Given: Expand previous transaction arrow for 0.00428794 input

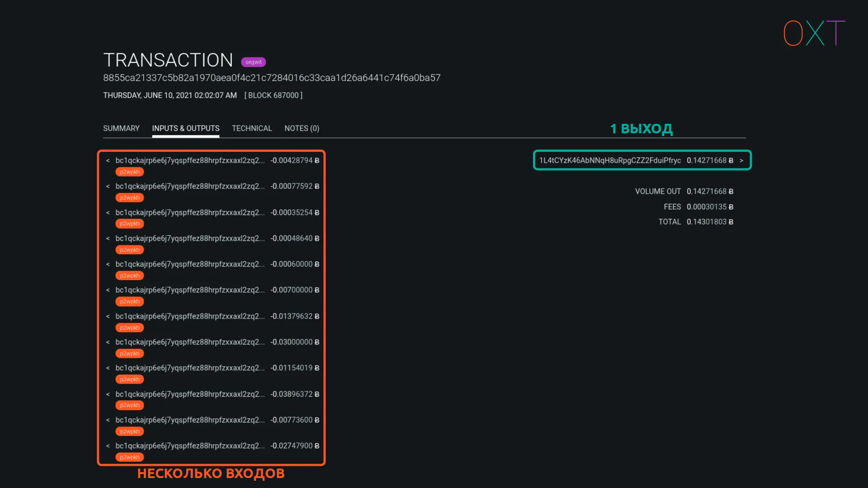Looking at the screenshot, I should [108, 160].
